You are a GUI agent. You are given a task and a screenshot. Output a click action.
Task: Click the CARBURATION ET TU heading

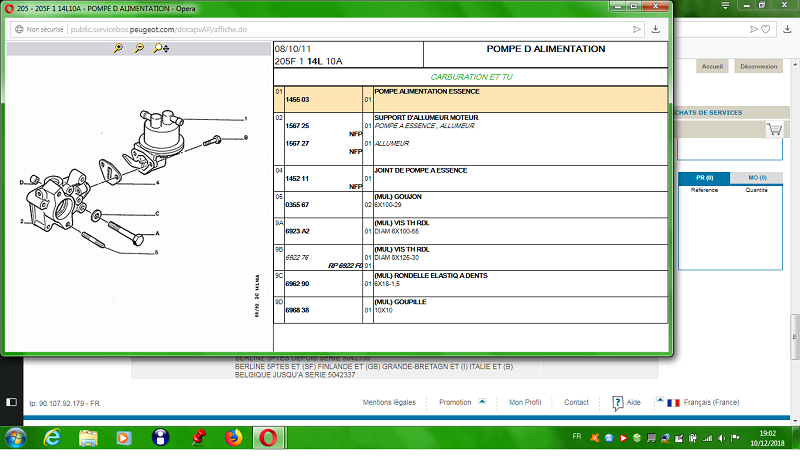(471, 77)
